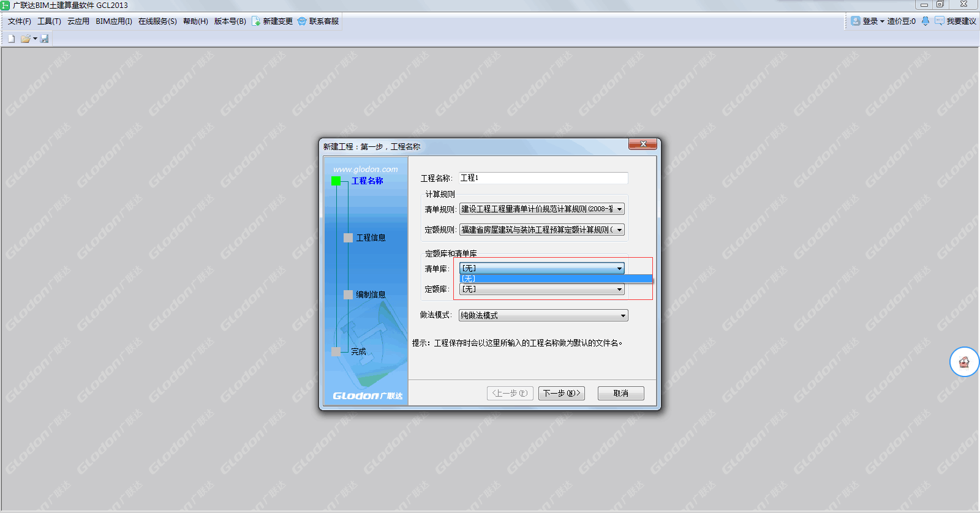Select the 完成 wizard step
This screenshot has width=980, height=513.
358,351
